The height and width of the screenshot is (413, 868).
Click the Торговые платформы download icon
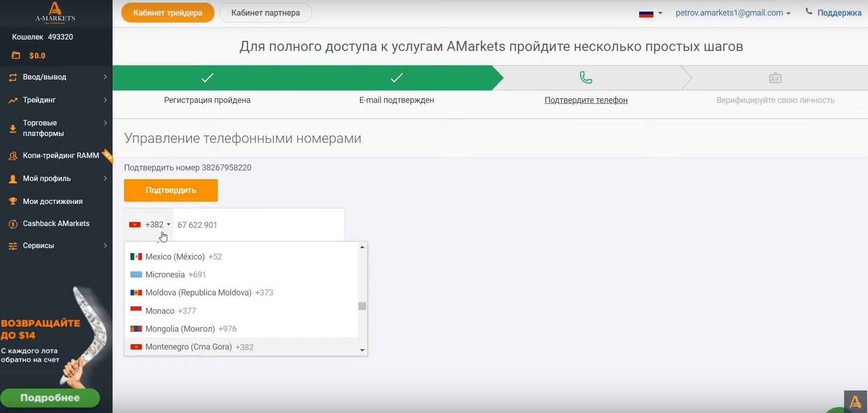pos(13,129)
